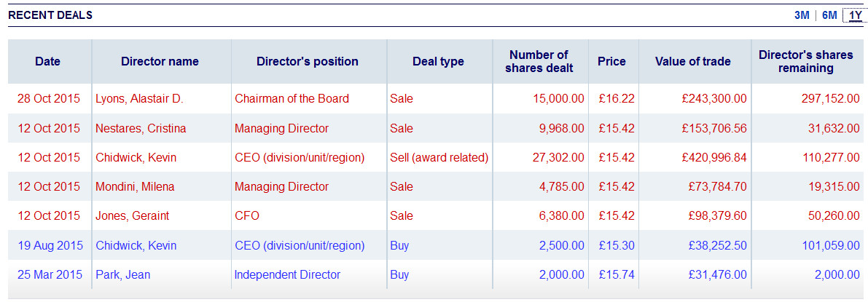Select the 6M time range tab
The image size is (868, 302).
[x=829, y=15]
